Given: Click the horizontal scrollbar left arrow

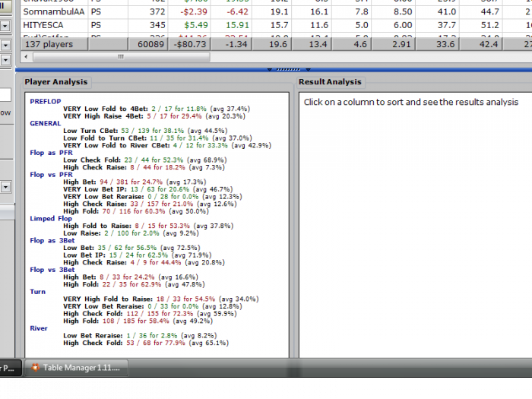Looking at the screenshot, I should [x=26, y=57].
